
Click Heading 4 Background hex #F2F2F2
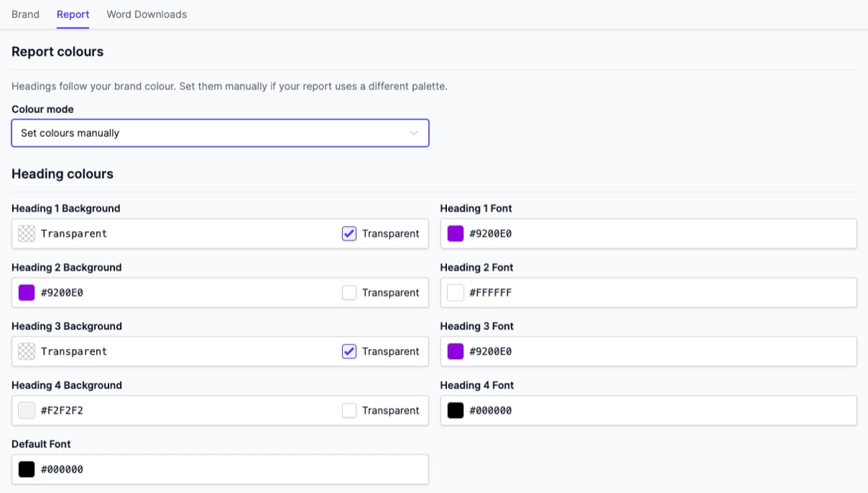point(62,410)
